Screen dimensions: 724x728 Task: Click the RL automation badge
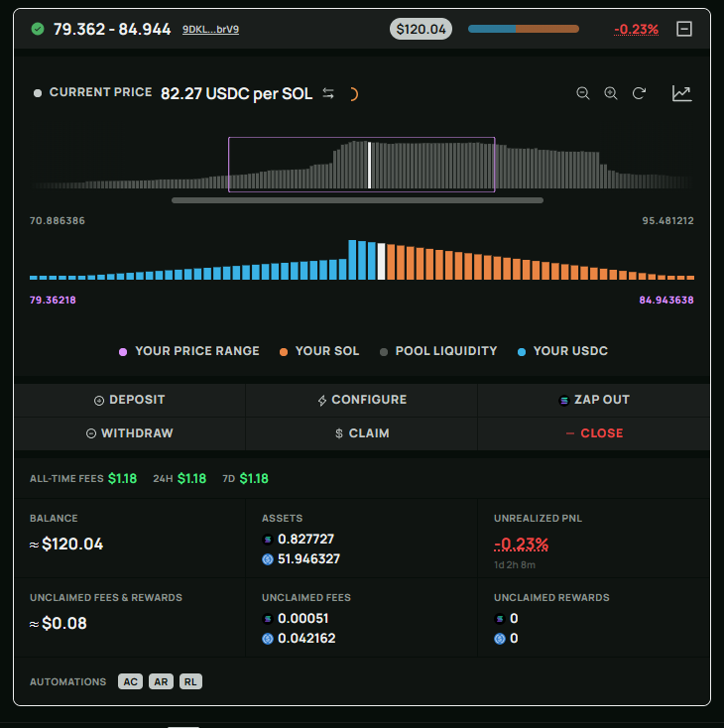190,681
